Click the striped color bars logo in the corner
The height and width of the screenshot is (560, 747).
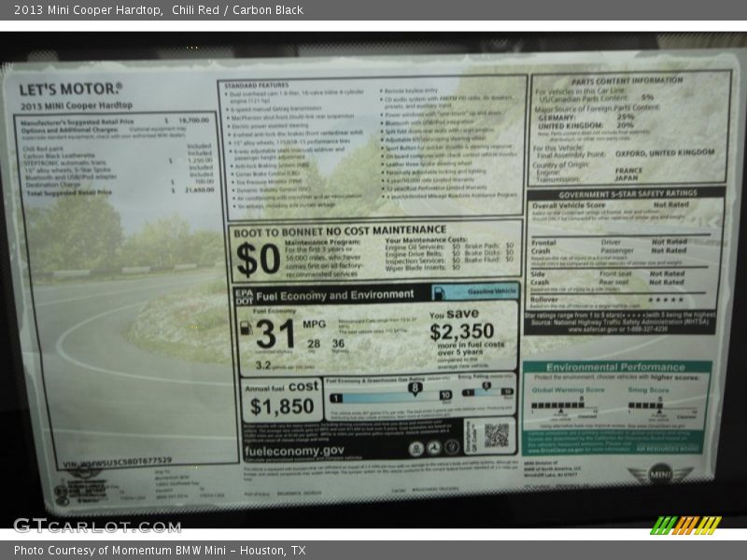coord(685,525)
